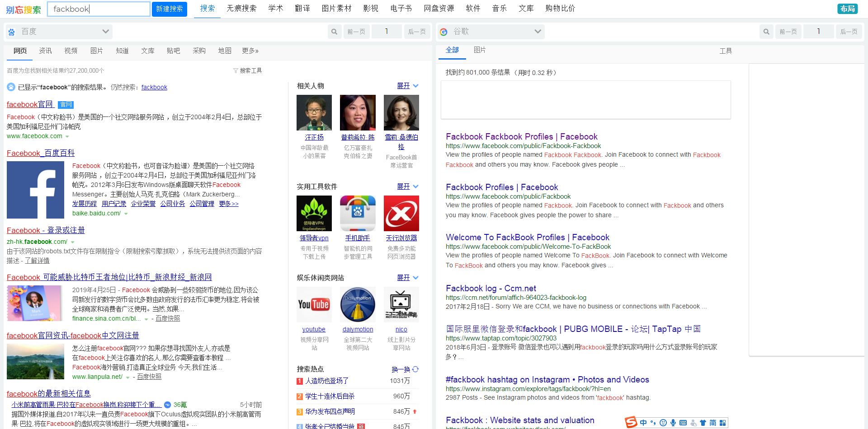Screen dimensions: 868x429
Task: Click the Google 工具 tools link
Action: tap(726, 51)
